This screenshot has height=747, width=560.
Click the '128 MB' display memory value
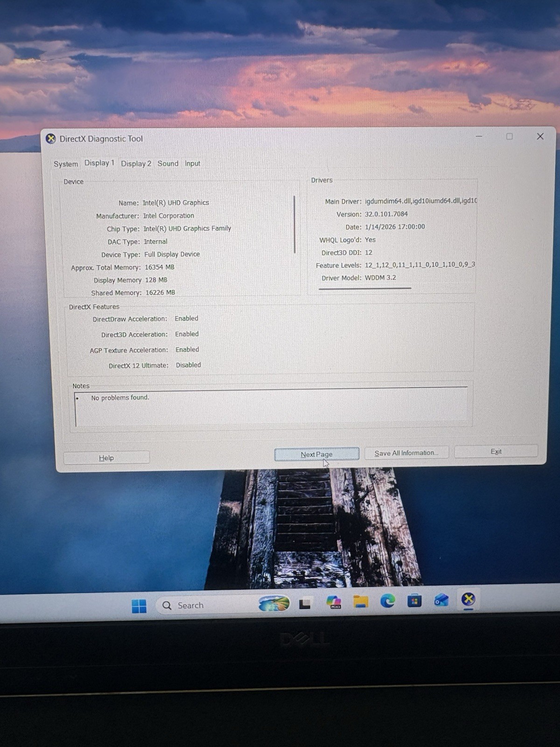point(156,280)
